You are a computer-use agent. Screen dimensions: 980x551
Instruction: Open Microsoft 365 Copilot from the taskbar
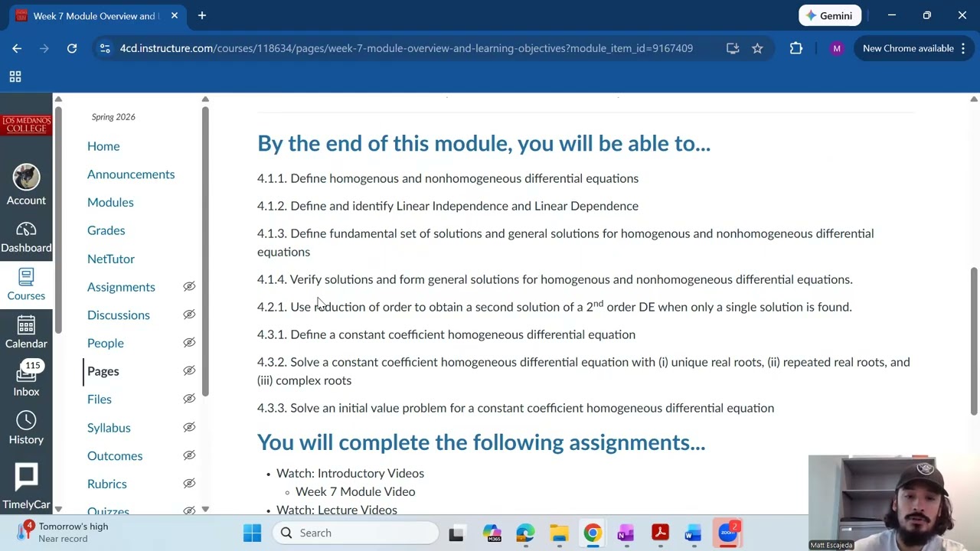(492, 533)
